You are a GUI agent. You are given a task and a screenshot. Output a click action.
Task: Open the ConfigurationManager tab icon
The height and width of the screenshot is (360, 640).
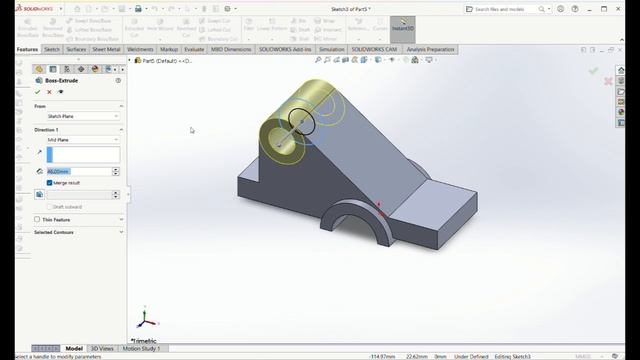point(67,69)
